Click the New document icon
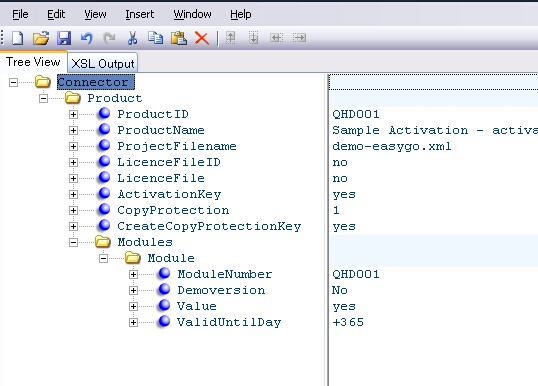 pyautogui.click(x=18, y=38)
